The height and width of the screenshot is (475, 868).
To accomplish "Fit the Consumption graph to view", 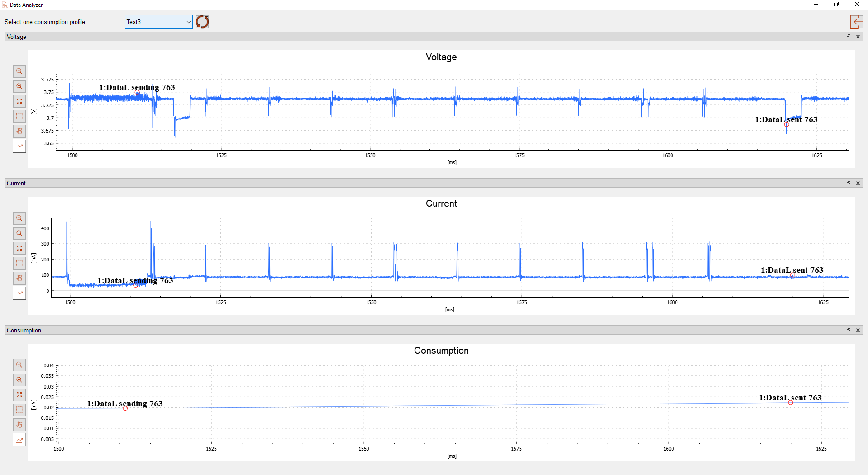I will (x=19, y=395).
